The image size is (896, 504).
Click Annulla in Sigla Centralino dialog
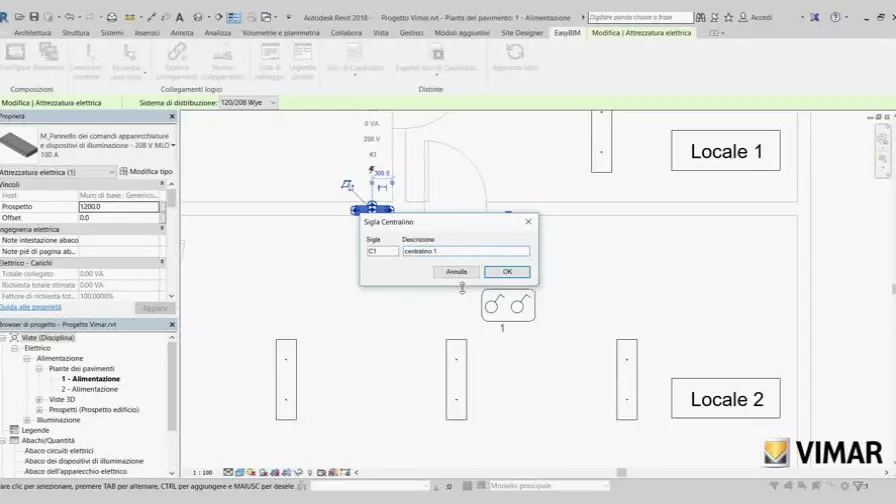coord(457,272)
